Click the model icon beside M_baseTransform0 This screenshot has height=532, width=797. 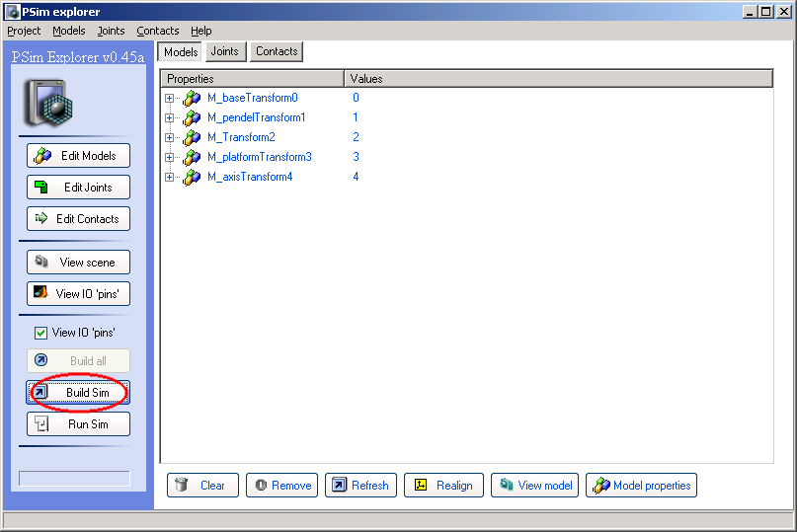192,99
